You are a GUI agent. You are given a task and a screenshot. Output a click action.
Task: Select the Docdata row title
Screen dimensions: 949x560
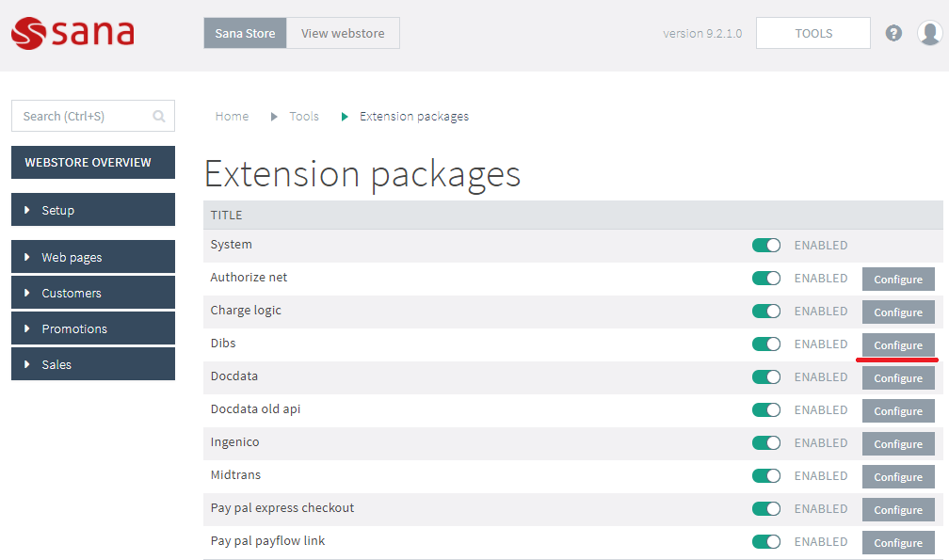pyautogui.click(x=234, y=376)
